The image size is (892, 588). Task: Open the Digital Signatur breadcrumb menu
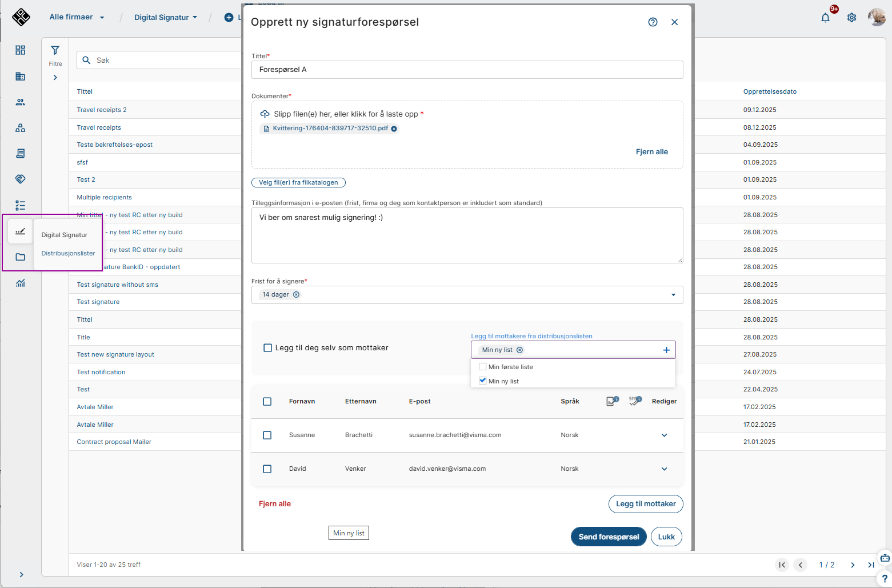[x=165, y=18]
